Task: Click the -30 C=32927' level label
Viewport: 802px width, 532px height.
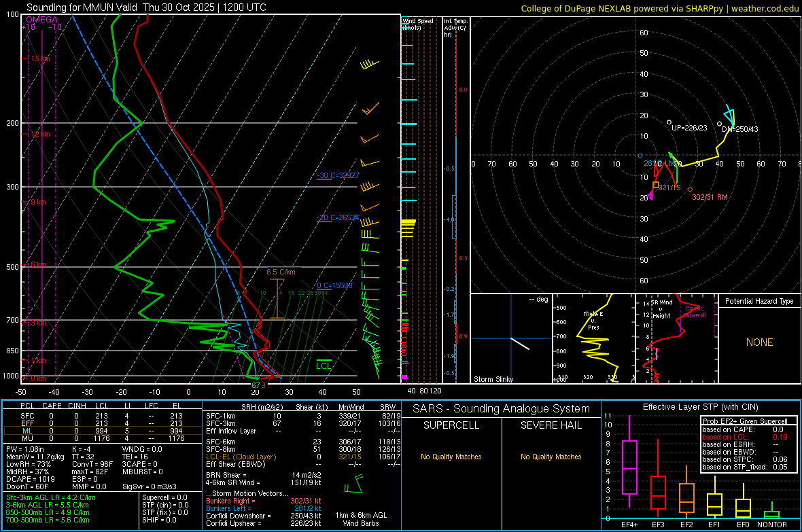Action: click(338, 175)
